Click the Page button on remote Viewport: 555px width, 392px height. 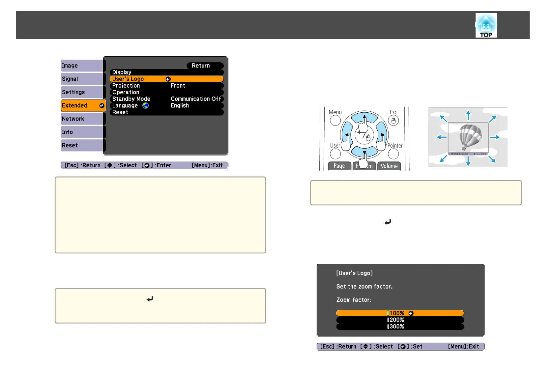[x=339, y=166]
